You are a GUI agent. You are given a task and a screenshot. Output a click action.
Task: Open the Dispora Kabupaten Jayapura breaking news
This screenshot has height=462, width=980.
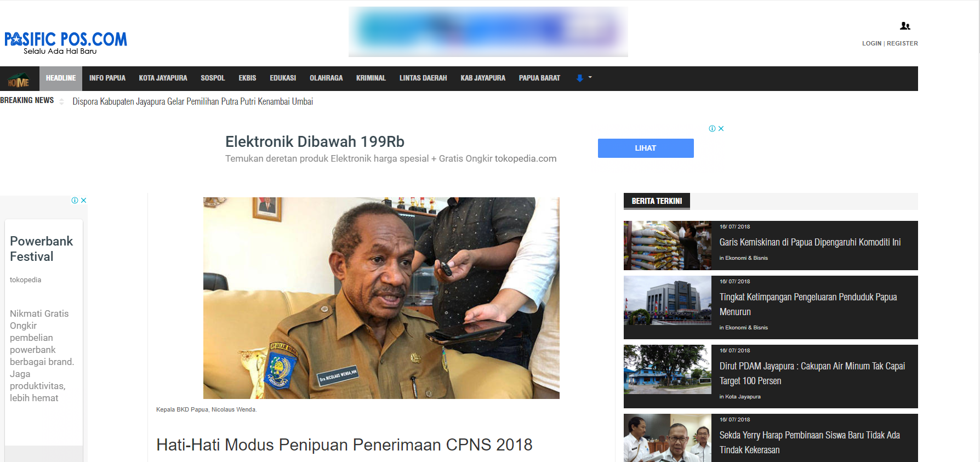[x=192, y=101]
